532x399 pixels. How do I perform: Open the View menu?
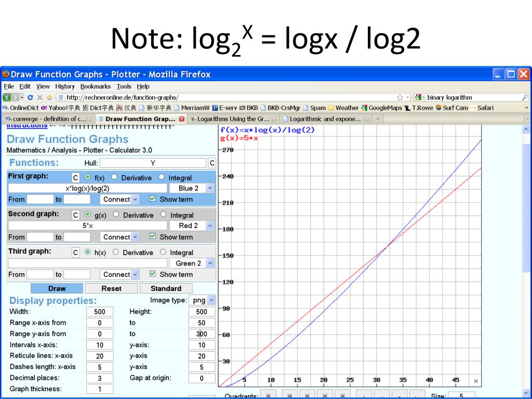[43, 87]
